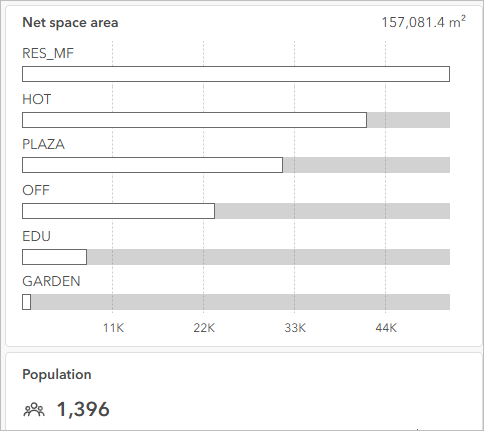Screen dimensions: 484x431
Task: Click the RES_MF label
Action: (x=48, y=53)
